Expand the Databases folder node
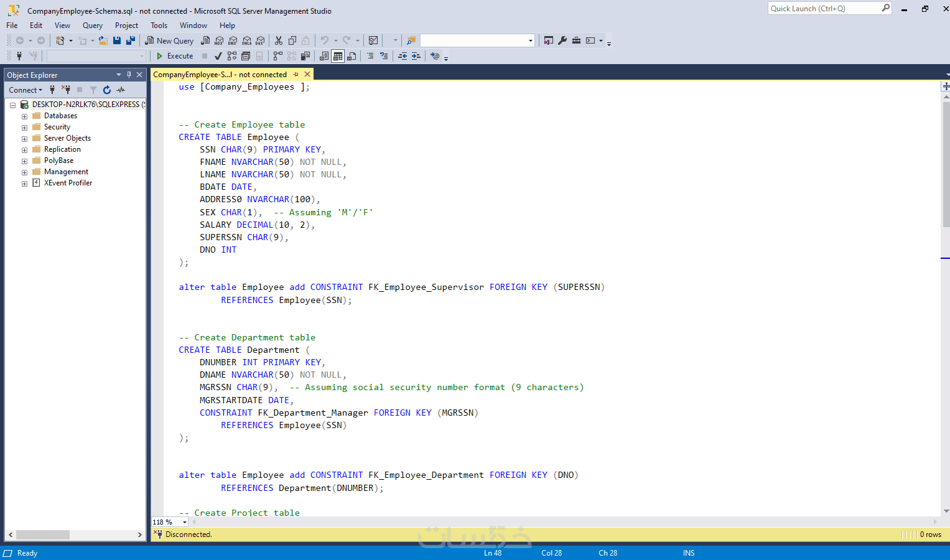This screenshot has height=560, width=950. pos(24,116)
